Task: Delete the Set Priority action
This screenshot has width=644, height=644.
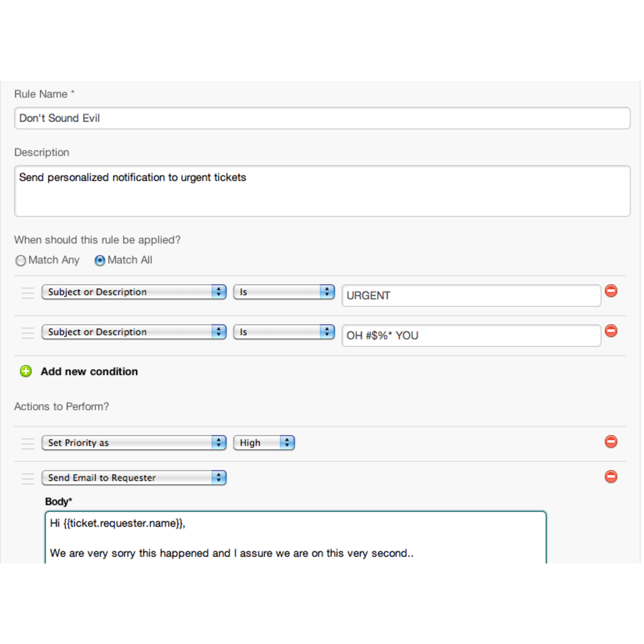Action: [x=611, y=442]
